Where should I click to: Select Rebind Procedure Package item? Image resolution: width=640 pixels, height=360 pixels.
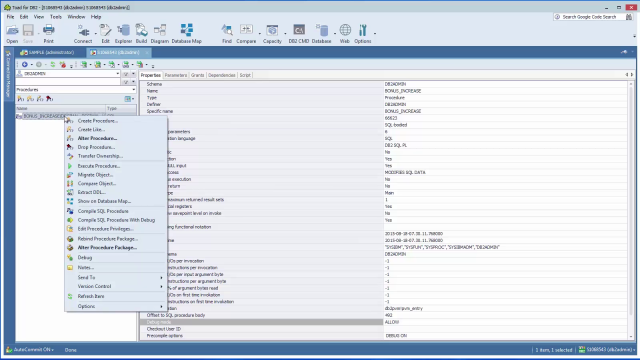pyautogui.click(x=116, y=239)
